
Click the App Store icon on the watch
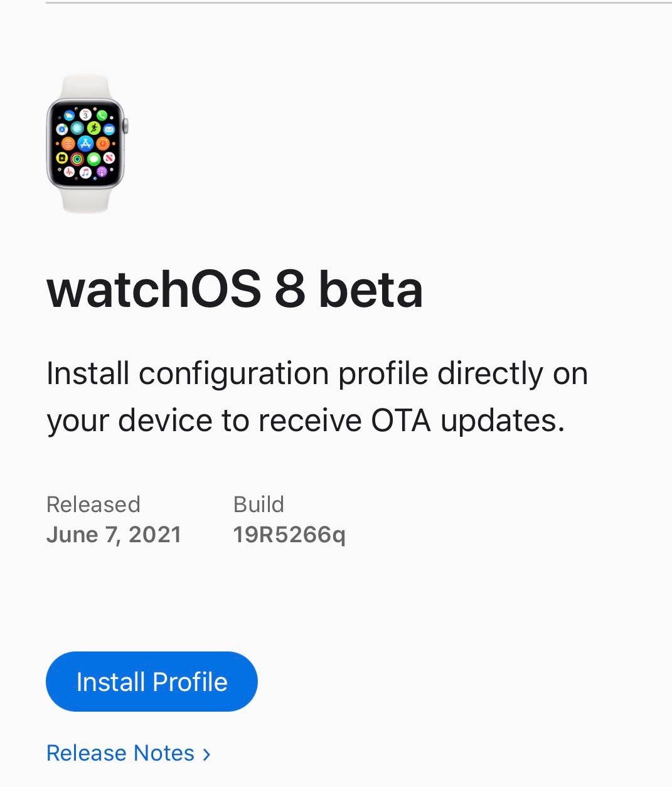(x=85, y=143)
